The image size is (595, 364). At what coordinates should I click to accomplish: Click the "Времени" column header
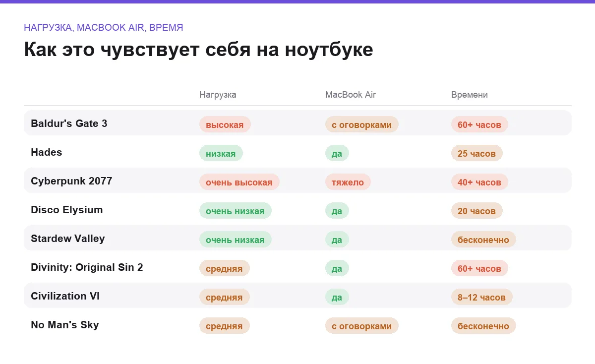[470, 95]
